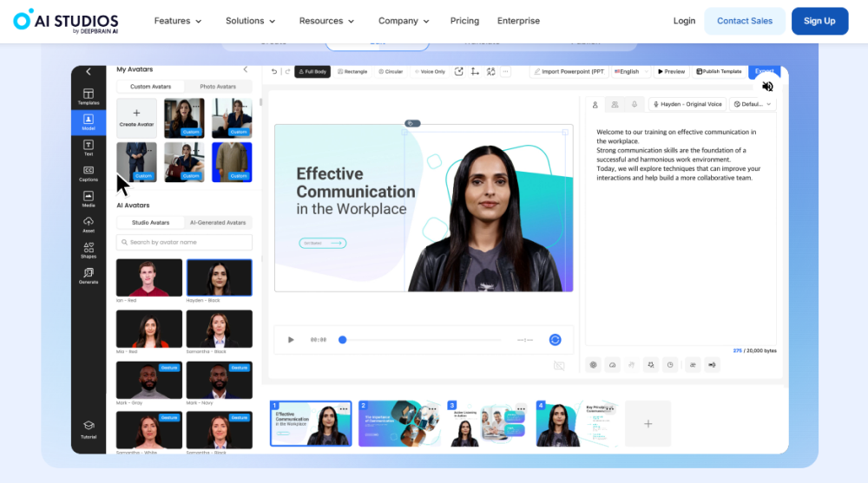Open the Default style dropdown
This screenshot has width=868, height=483.
point(753,104)
